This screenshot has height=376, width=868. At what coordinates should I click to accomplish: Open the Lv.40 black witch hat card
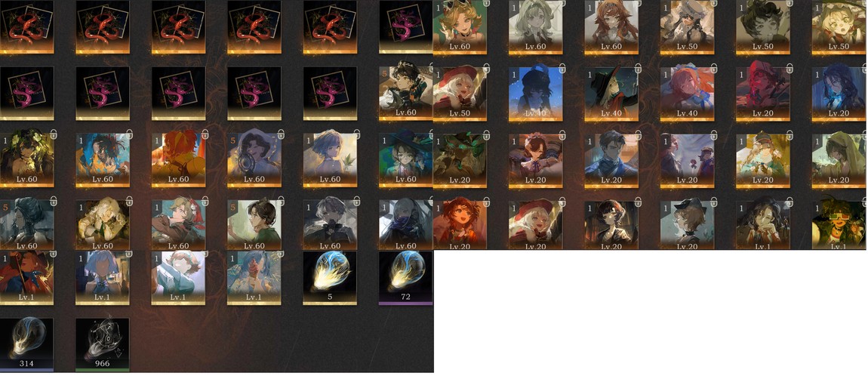611,94
